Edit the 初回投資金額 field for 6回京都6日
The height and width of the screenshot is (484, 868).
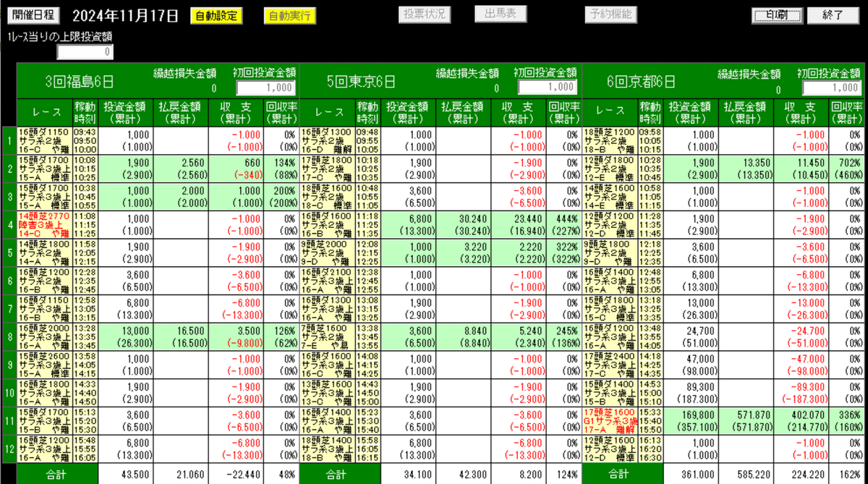[x=832, y=88]
